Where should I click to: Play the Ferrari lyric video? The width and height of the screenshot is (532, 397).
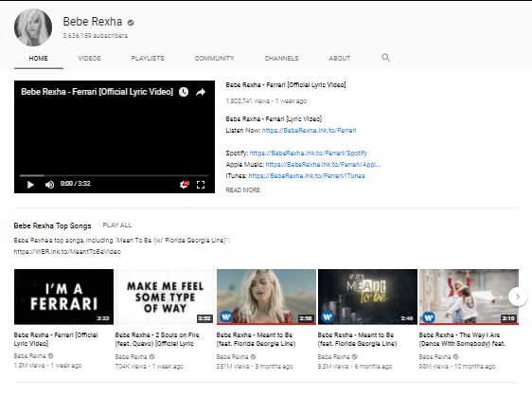click(30, 185)
